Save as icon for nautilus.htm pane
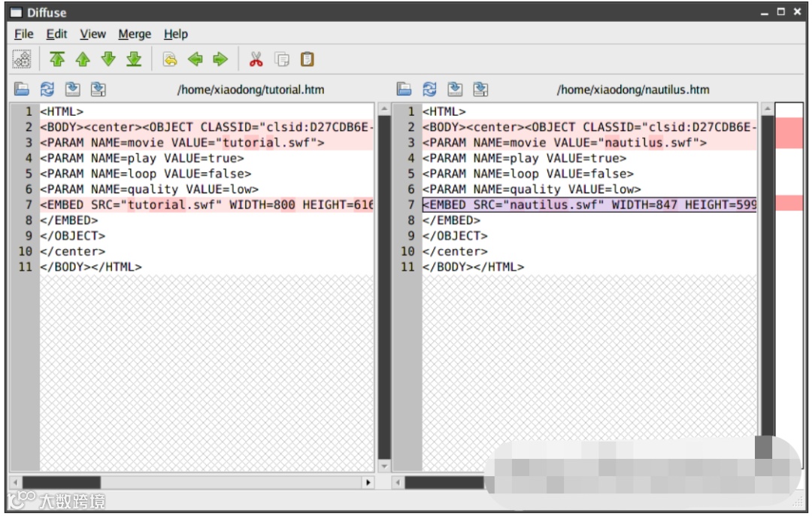Screen dimensions: 812x516 click(480, 89)
